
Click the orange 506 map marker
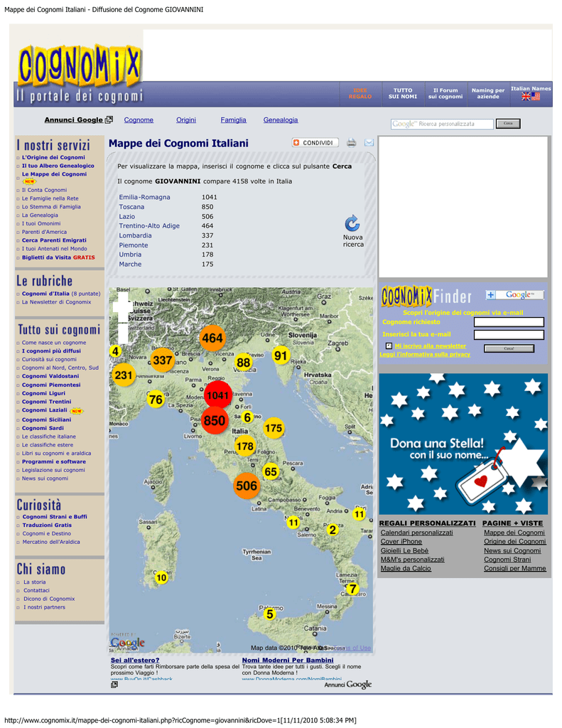tap(247, 486)
